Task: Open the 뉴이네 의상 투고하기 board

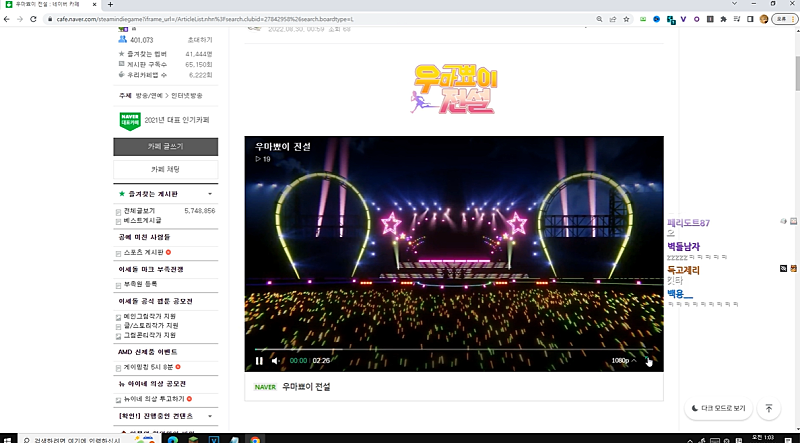Action: point(154,399)
